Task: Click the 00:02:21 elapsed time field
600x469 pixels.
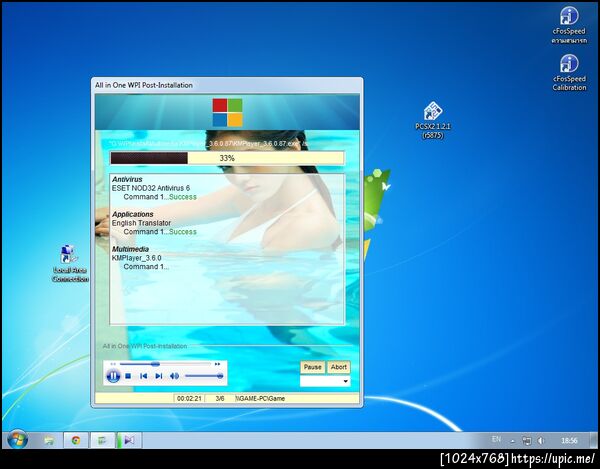Action: (189, 398)
